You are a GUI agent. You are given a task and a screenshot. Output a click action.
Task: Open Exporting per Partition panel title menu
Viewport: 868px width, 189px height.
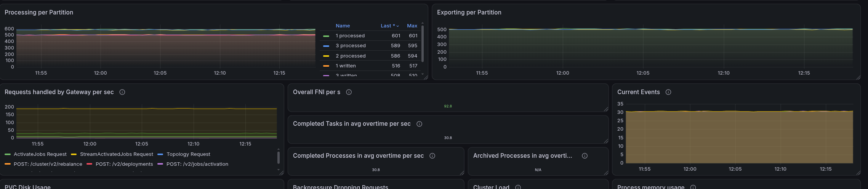coord(469,13)
